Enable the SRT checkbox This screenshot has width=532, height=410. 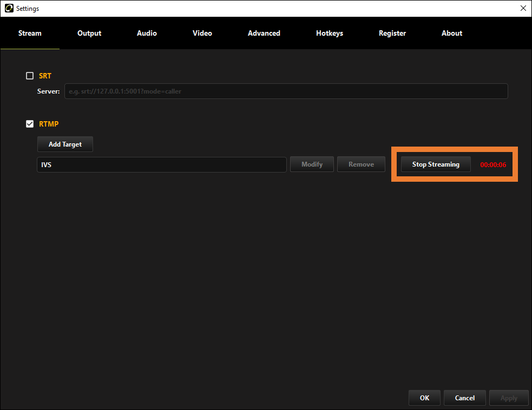click(30, 76)
